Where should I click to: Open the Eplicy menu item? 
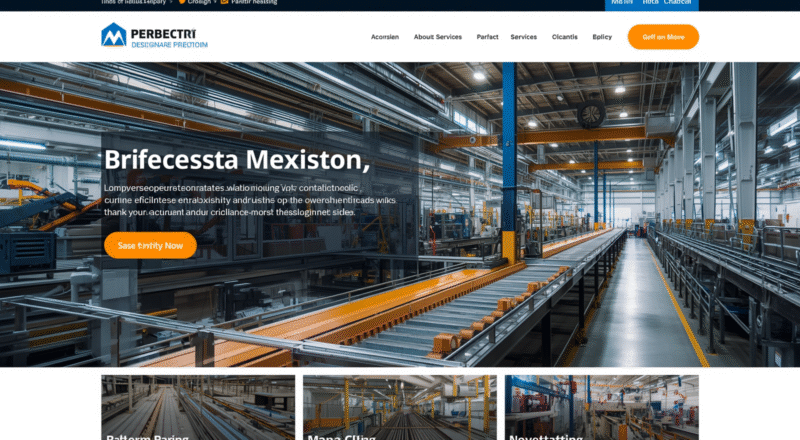point(602,37)
